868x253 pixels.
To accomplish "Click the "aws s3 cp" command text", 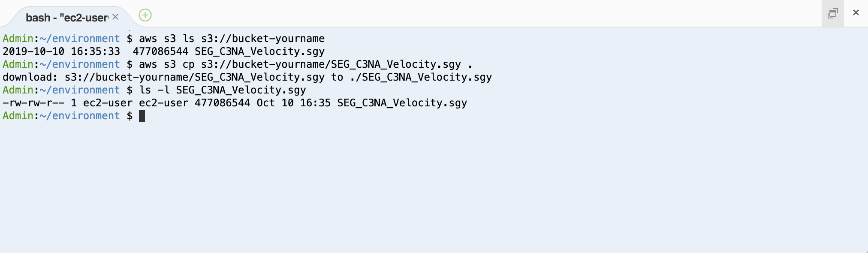I will [167, 64].
